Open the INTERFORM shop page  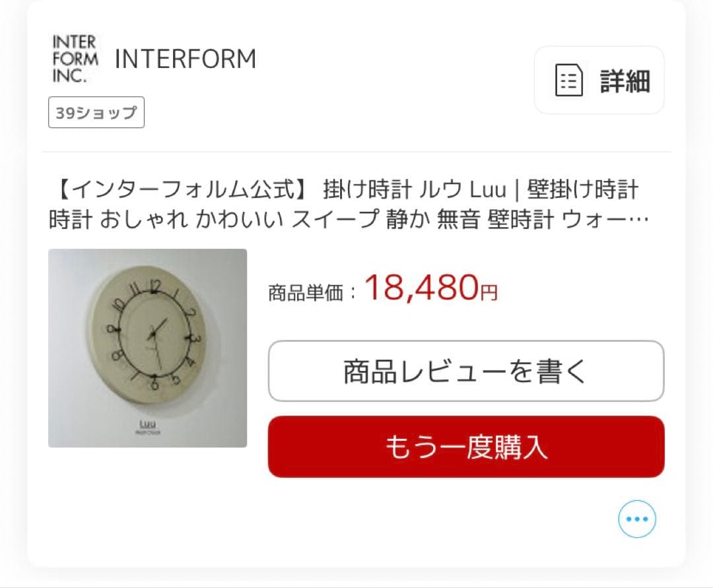[x=185, y=58]
